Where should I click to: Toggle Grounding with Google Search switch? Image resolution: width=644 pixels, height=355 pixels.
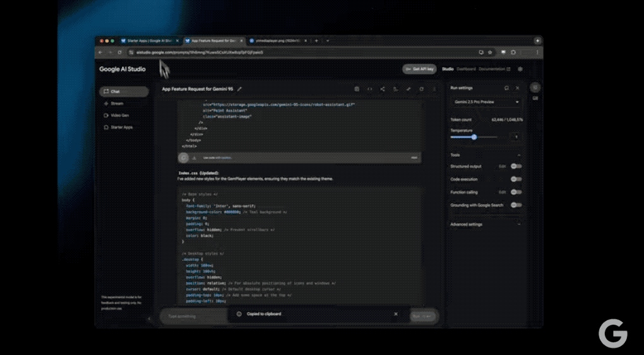tap(516, 205)
